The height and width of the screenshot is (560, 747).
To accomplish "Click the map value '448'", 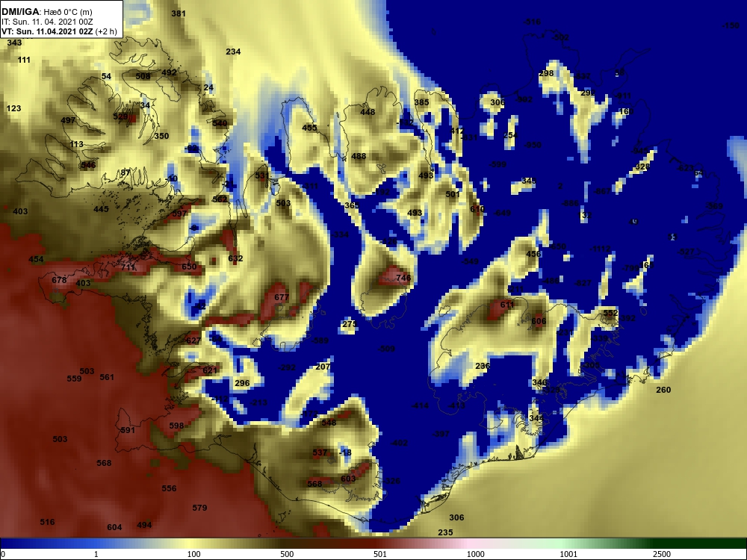I will coord(368,112).
